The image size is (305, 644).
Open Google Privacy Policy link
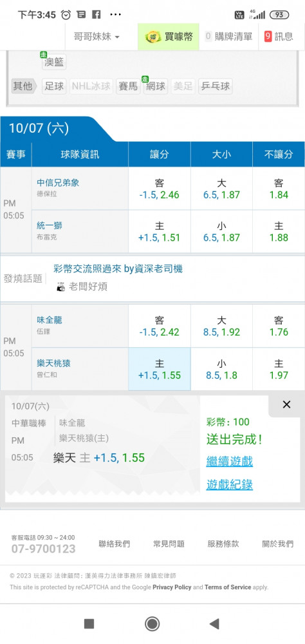click(172, 587)
